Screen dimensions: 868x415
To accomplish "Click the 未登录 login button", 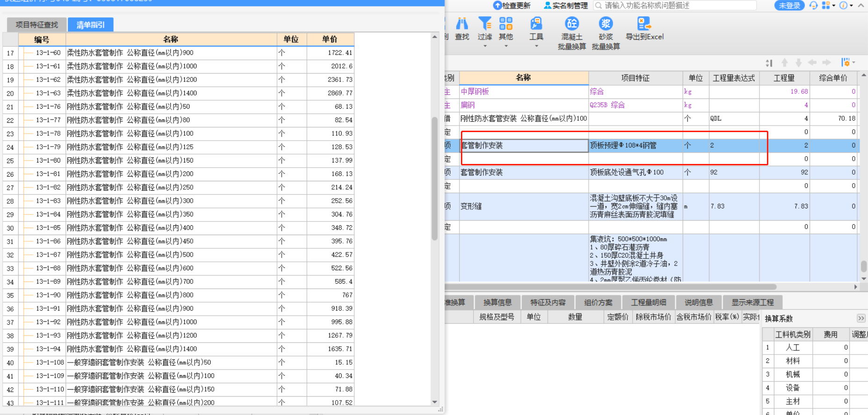I will (789, 6).
